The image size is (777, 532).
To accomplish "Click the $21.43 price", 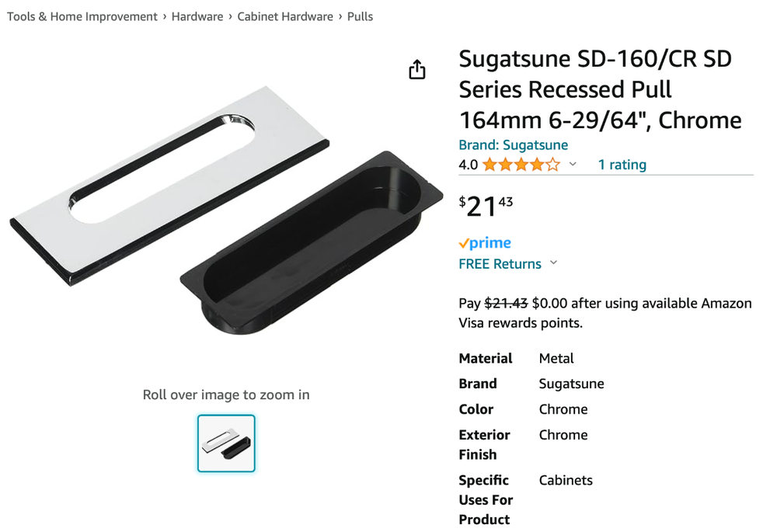I will 486,206.
